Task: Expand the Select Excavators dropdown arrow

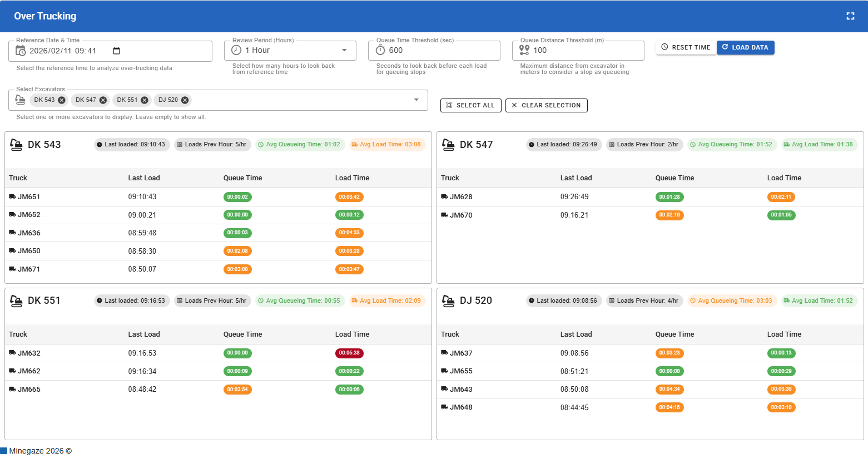Action: [416, 100]
